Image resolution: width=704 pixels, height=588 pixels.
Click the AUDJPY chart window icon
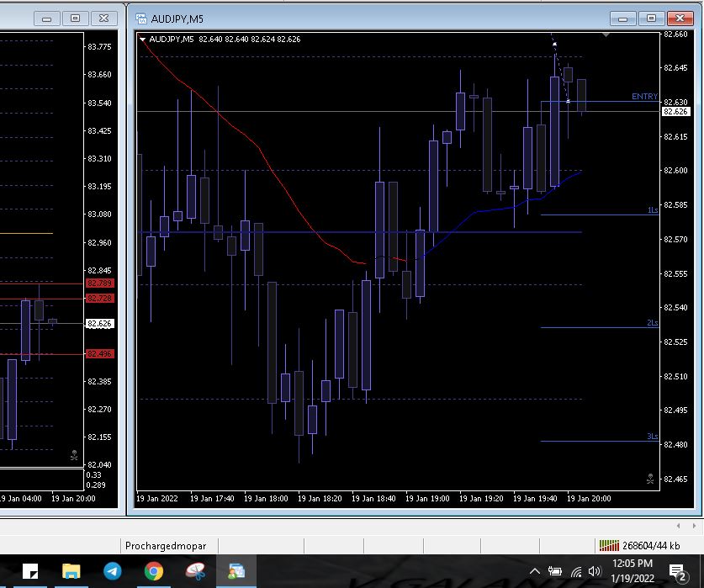click(140, 19)
